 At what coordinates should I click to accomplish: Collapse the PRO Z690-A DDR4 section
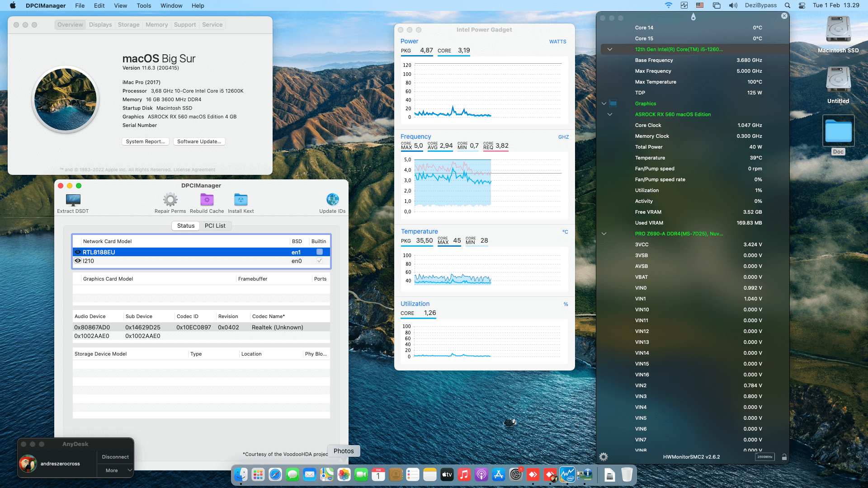click(x=604, y=234)
